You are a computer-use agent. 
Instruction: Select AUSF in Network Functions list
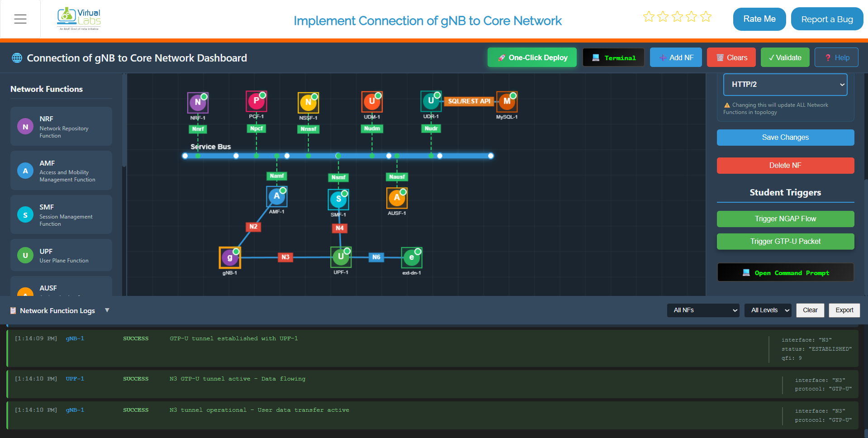coord(61,286)
